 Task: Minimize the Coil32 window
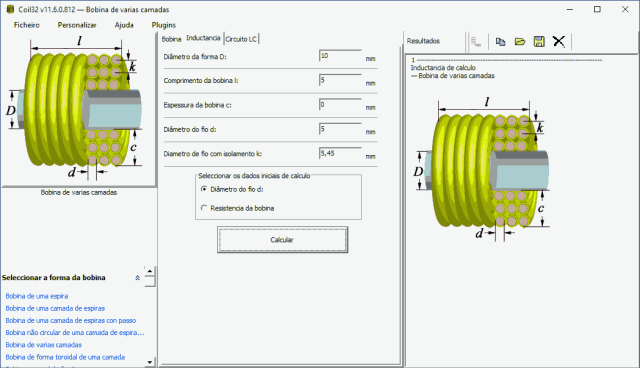(x=570, y=9)
